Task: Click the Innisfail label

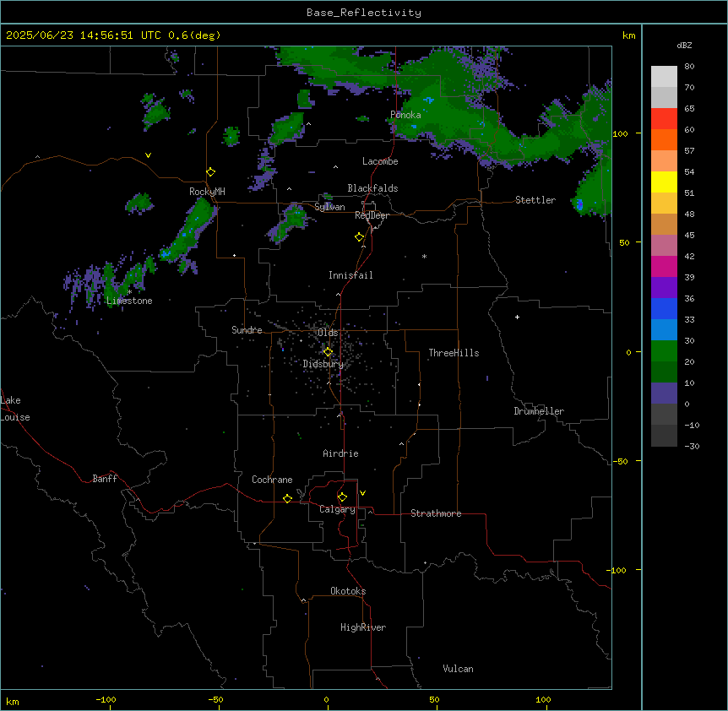Action: tap(350, 275)
